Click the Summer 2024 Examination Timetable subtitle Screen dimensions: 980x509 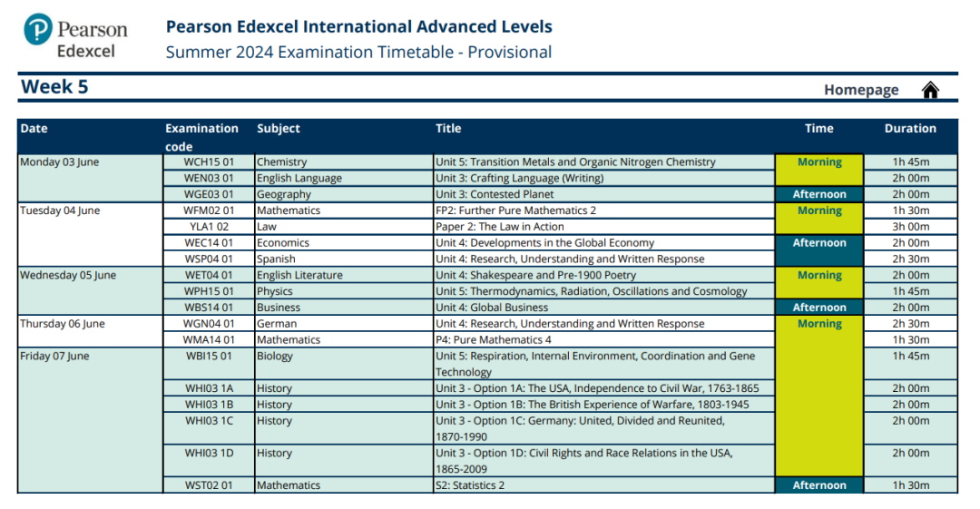[x=358, y=52]
